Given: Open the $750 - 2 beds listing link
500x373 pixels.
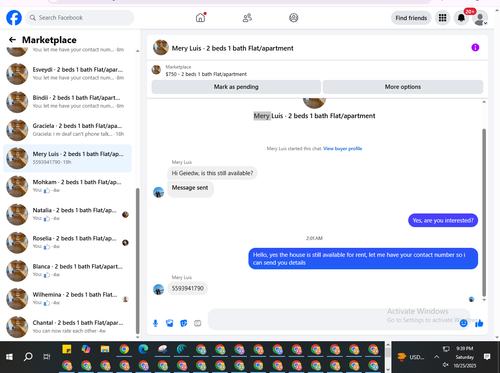Looking at the screenshot, I should (x=206, y=74).
